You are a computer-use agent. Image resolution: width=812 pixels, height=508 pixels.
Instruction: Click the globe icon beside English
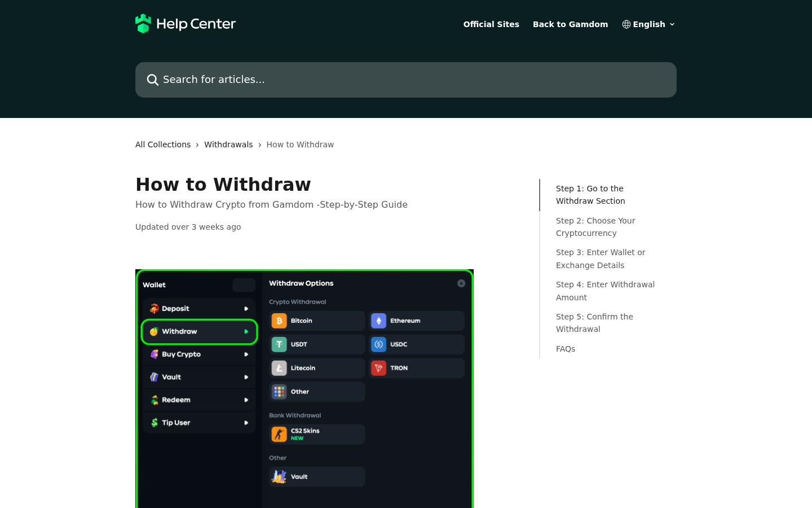click(x=626, y=24)
